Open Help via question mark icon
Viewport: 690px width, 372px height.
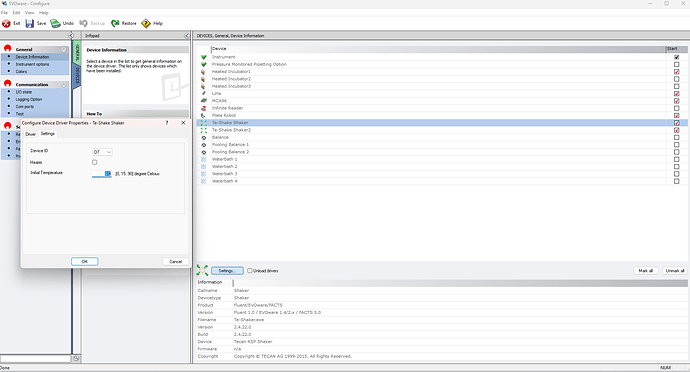(146, 23)
